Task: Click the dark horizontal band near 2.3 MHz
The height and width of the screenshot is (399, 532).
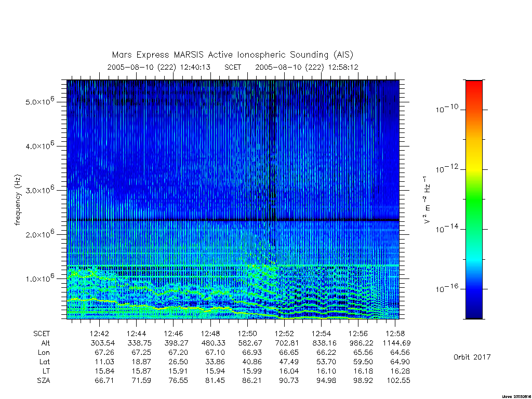Action: tap(233, 220)
